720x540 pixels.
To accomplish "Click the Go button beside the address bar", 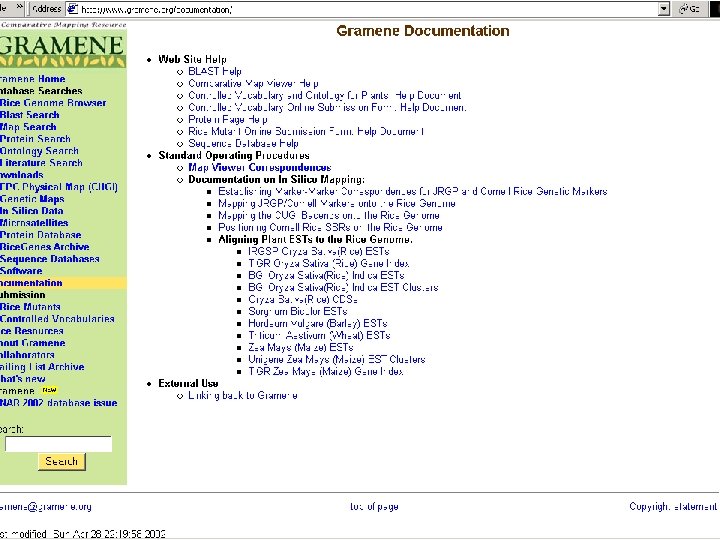I will pos(690,9).
